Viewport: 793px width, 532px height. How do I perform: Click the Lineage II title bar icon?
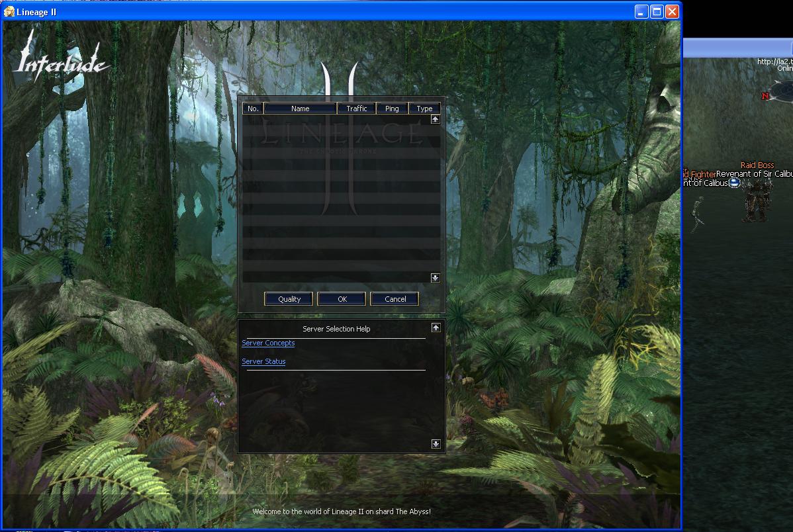pos(9,11)
